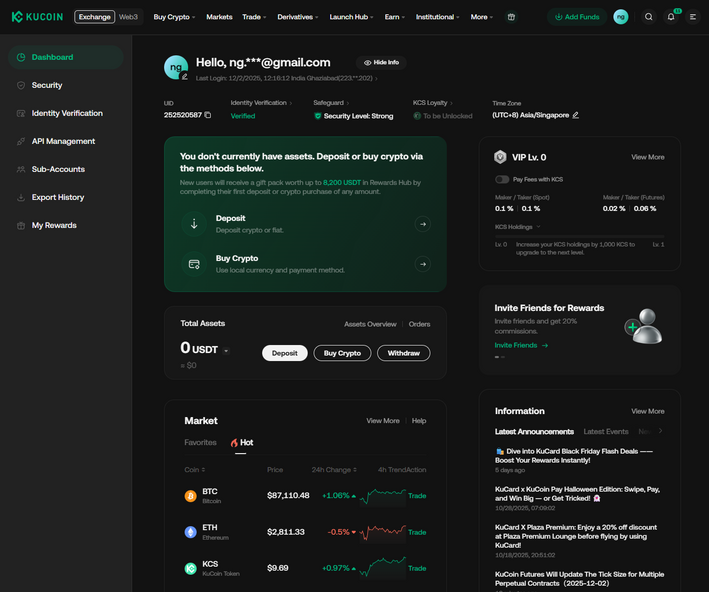Sort market list by Coin
Image resolution: width=709 pixels, height=592 pixels.
click(x=195, y=469)
